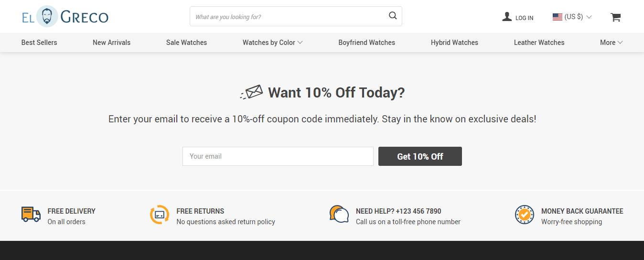Image resolution: width=644 pixels, height=260 pixels.
Task: Click the El Greco logo
Action: (x=65, y=17)
